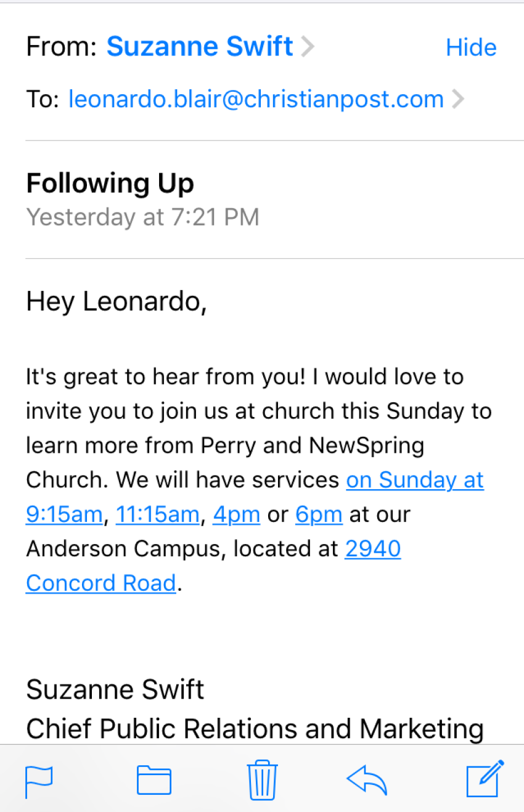Tap the 2940 street number link

pyautogui.click(x=373, y=548)
